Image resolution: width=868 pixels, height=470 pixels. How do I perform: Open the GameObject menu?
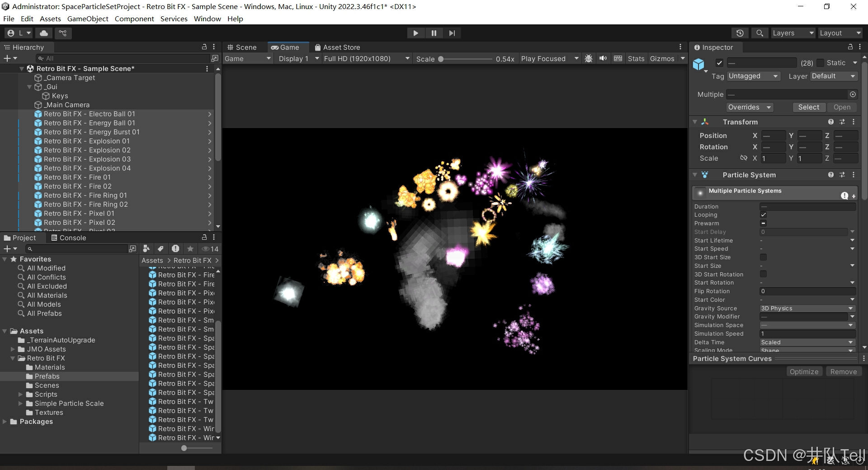click(88, 19)
